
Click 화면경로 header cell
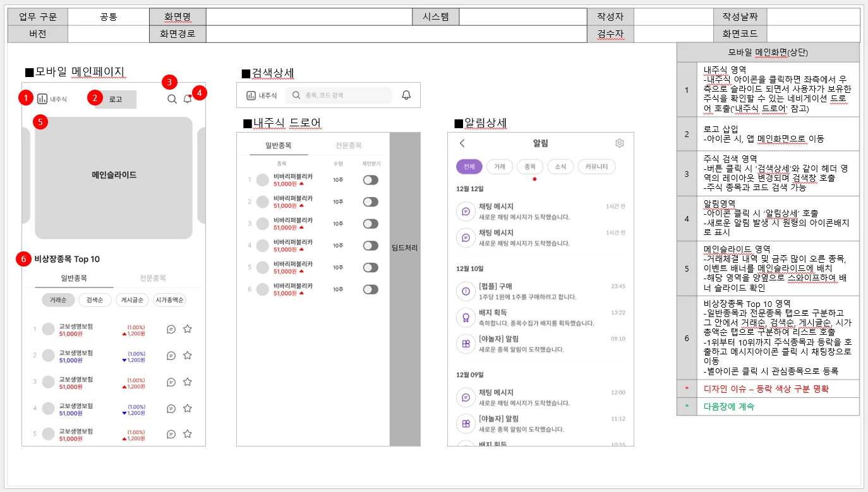click(178, 34)
